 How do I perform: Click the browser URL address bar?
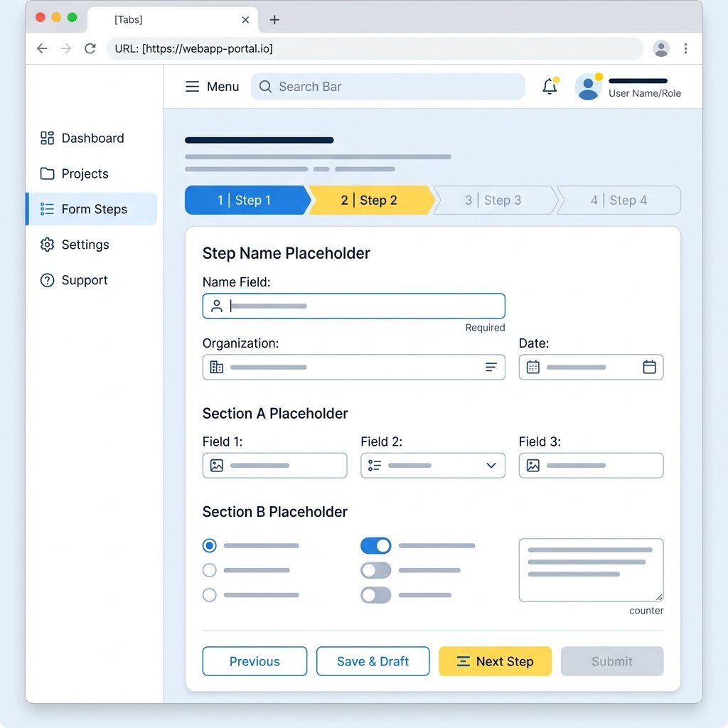375,48
